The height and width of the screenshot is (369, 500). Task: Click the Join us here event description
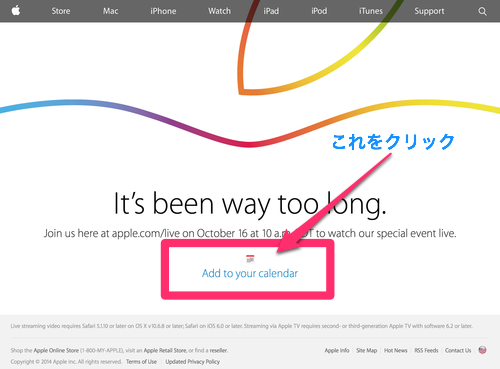pyautogui.click(x=250, y=233)
